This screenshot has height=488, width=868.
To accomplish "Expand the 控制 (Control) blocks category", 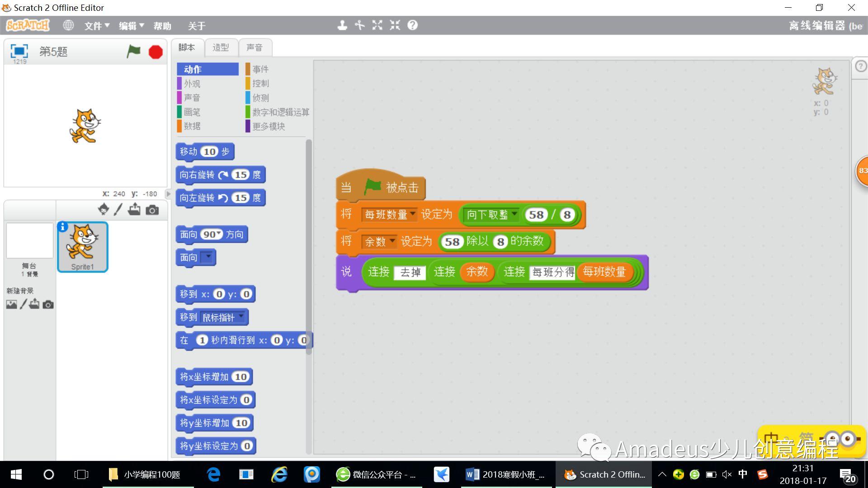I will [260, 84].
